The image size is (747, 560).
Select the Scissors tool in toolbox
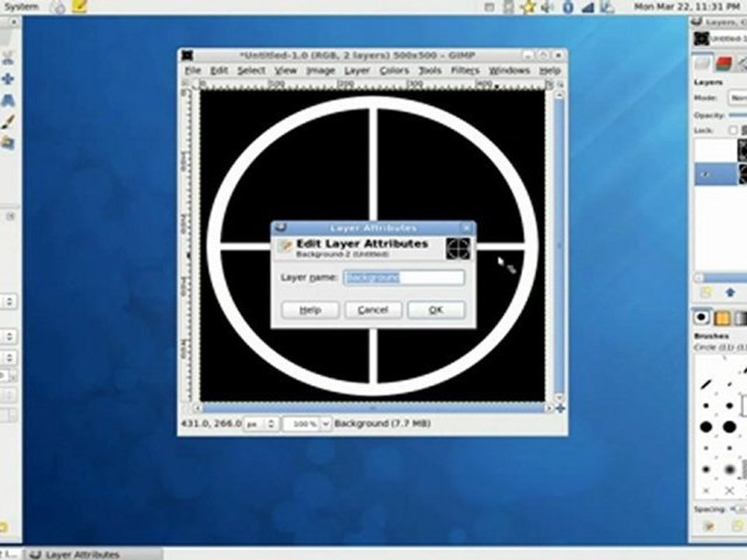click(x=8, y=57)
